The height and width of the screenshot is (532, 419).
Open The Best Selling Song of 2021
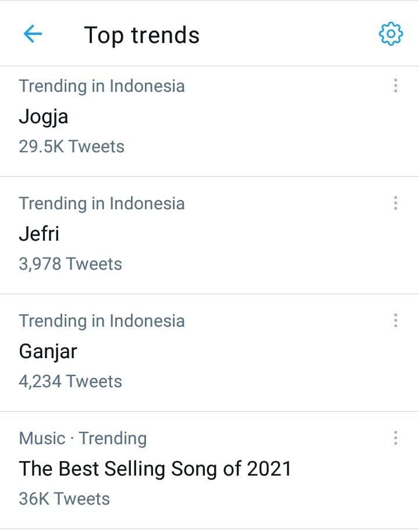pyautogui.click(x=155, y=469)
